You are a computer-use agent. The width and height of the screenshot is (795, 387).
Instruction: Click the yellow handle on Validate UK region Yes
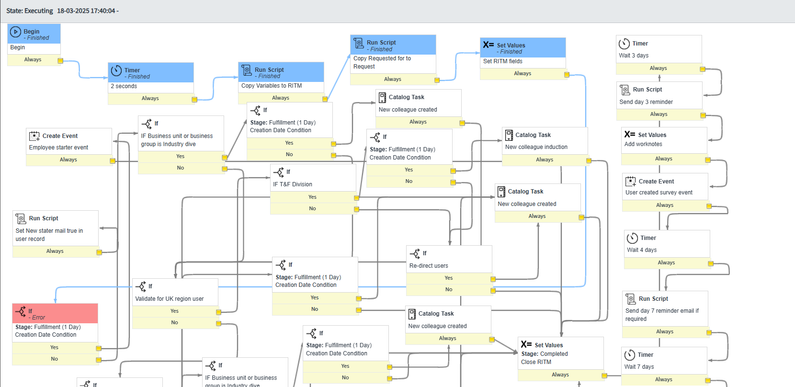pos(218,312)
